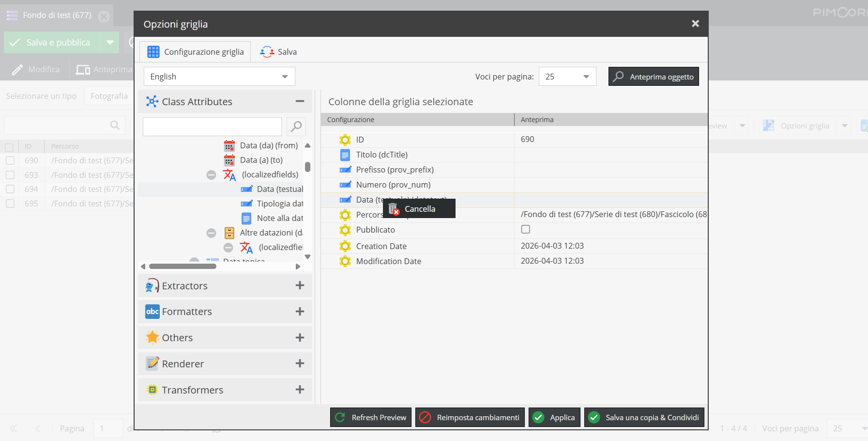Click the Altre datazioni block icon

tap(229, 233)
